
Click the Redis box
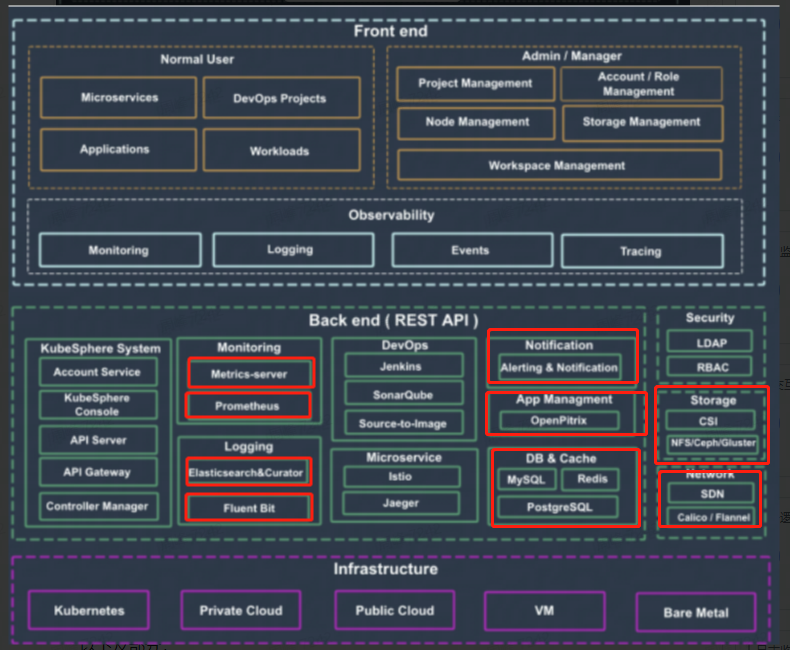coord(590,479)
